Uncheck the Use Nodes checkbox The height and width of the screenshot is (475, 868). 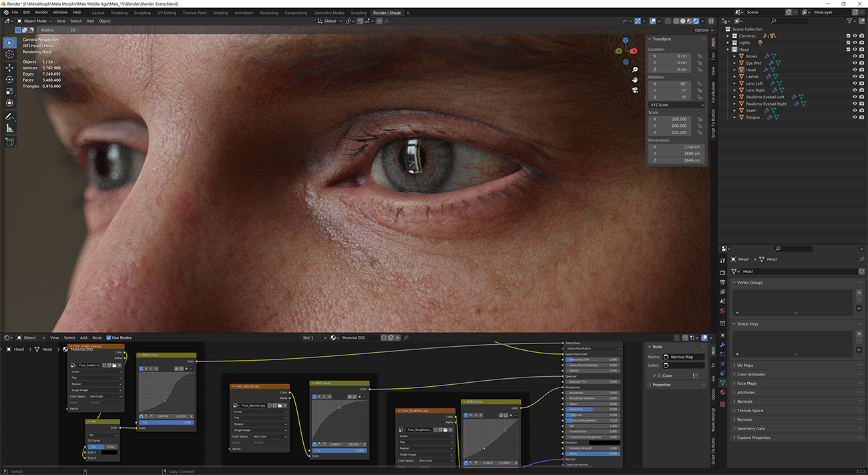pyautogui.click(x=109, y=337)
